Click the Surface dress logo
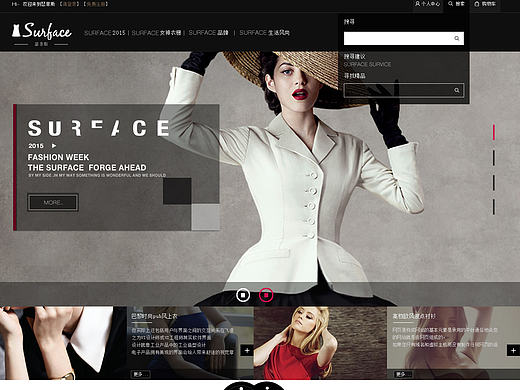This screenshot has height=390, width=520. (x=42, y=34)
